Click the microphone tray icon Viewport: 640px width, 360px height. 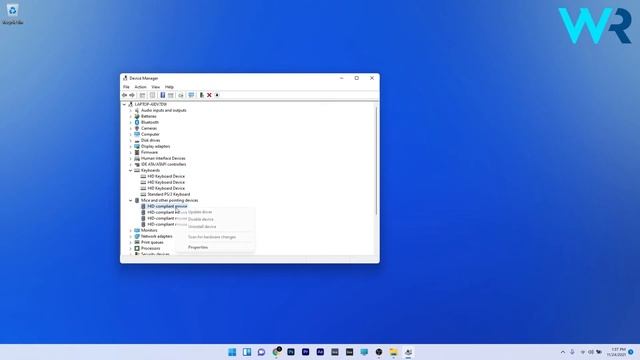pos(572,352)
